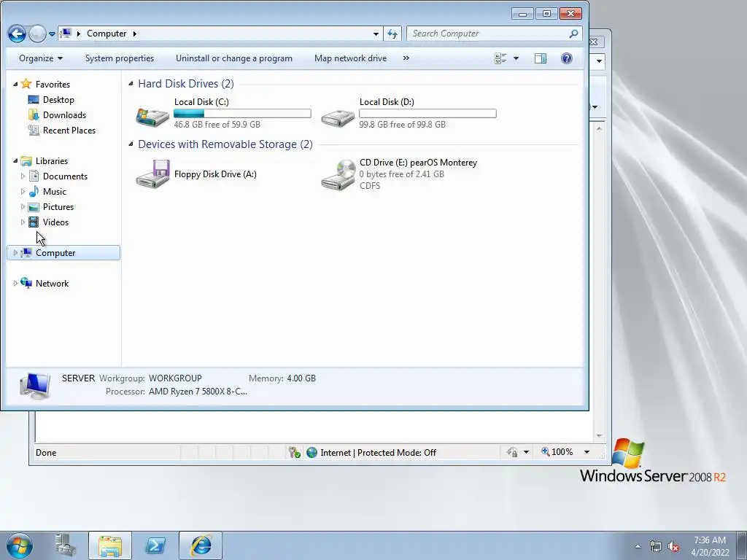
Task: Click the Change your view icon
Action: [500, 58]
